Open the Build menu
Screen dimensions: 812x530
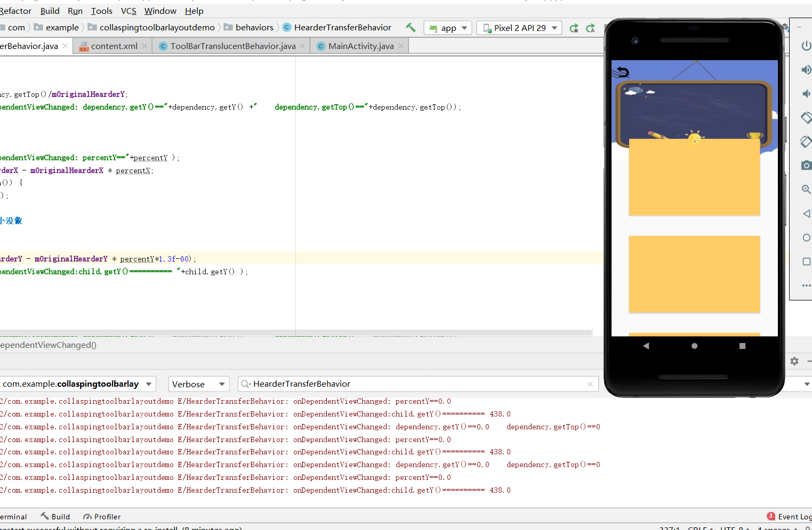click(x=50, y=11)
